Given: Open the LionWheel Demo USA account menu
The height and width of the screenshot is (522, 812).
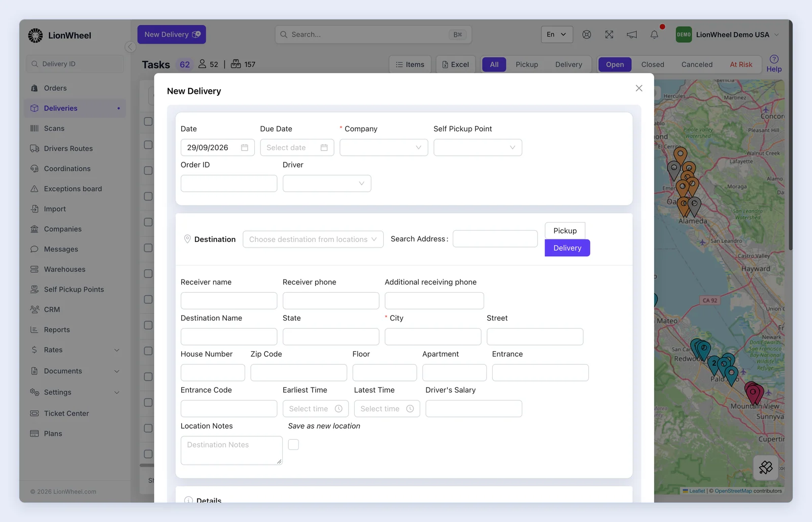Looking at the screenshot, I should click(x=727, y=34).
